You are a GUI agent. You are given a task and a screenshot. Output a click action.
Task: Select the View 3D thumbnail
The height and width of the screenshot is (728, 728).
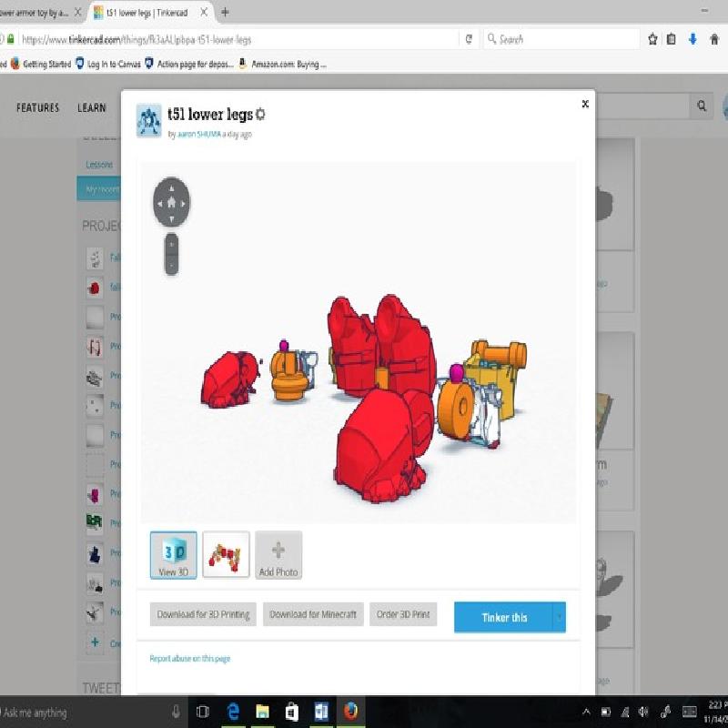click(x=174, y=555)
